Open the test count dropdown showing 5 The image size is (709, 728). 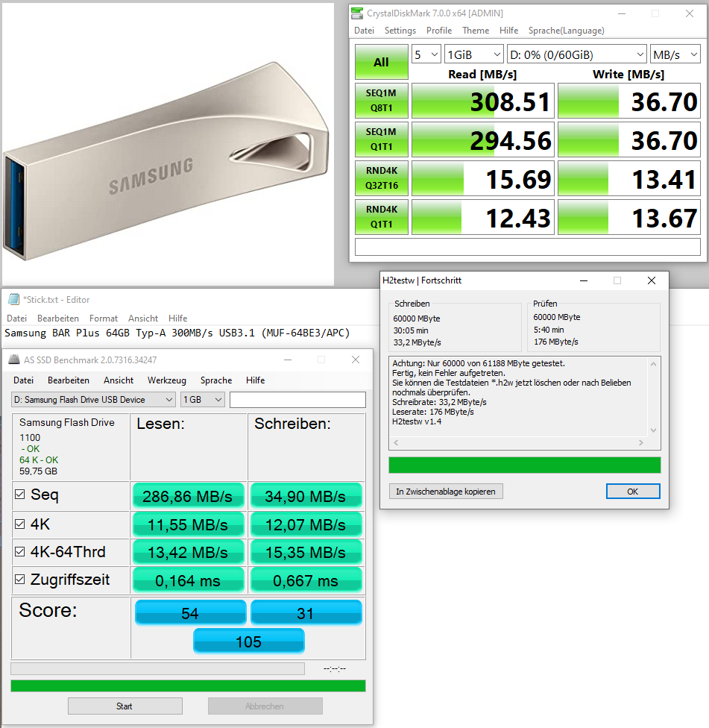[x=426, y=54]
